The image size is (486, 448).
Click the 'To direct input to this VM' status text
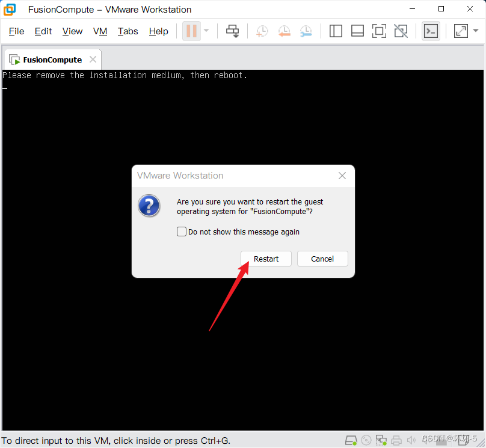pyautogui.click(x=115, y=440)
